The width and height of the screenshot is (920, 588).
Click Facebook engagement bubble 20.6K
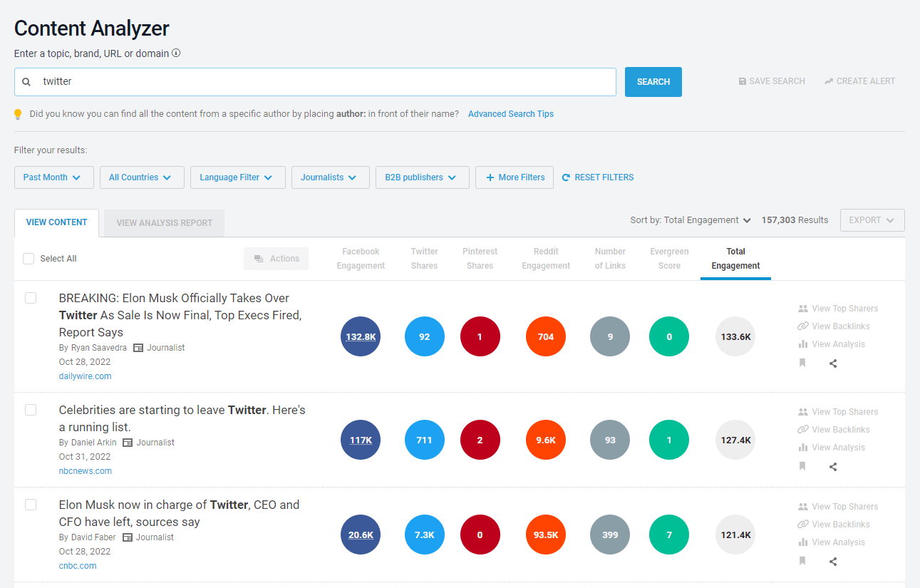click(x=361, y=535)
